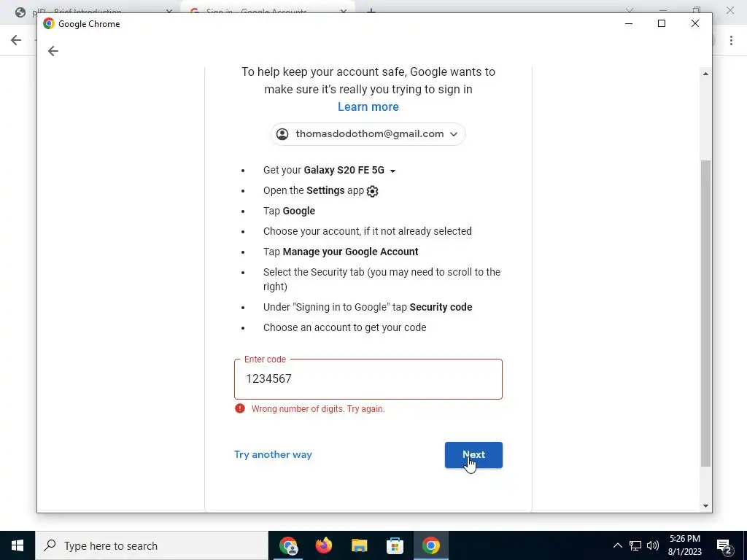The height and width of the screenshot is (560, 747).
Task: Close the Sign in - Google Accounts tab
Action: 344,11
